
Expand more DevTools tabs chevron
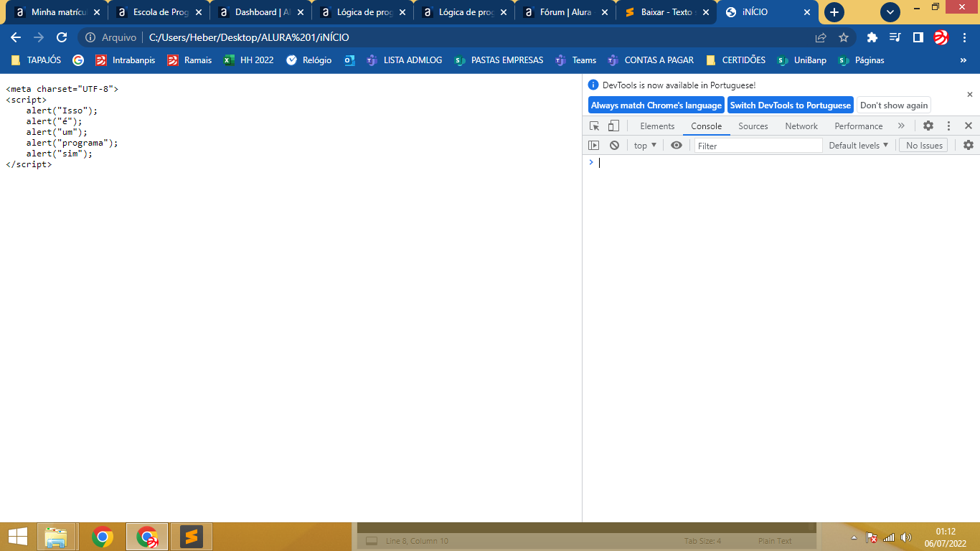coord(901,126)
